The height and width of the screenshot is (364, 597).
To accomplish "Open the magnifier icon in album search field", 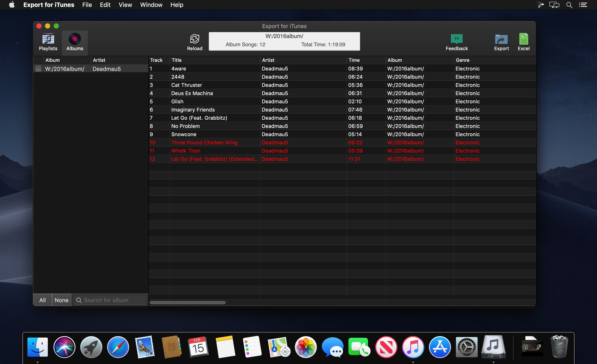I will point(79,300).
